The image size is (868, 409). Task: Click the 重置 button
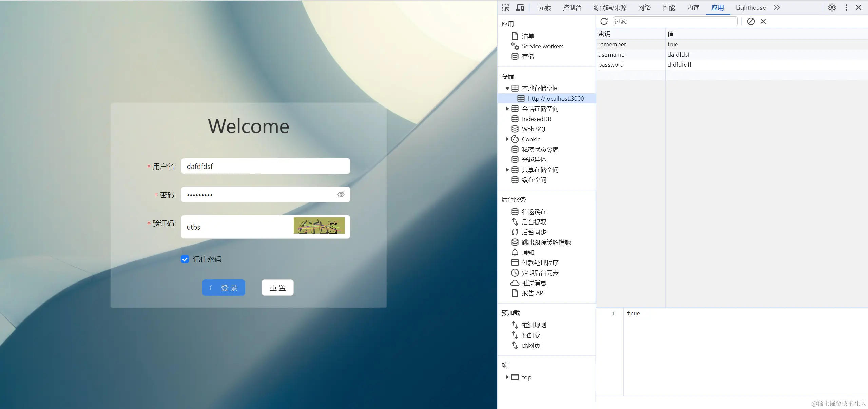tap(277, 288)
